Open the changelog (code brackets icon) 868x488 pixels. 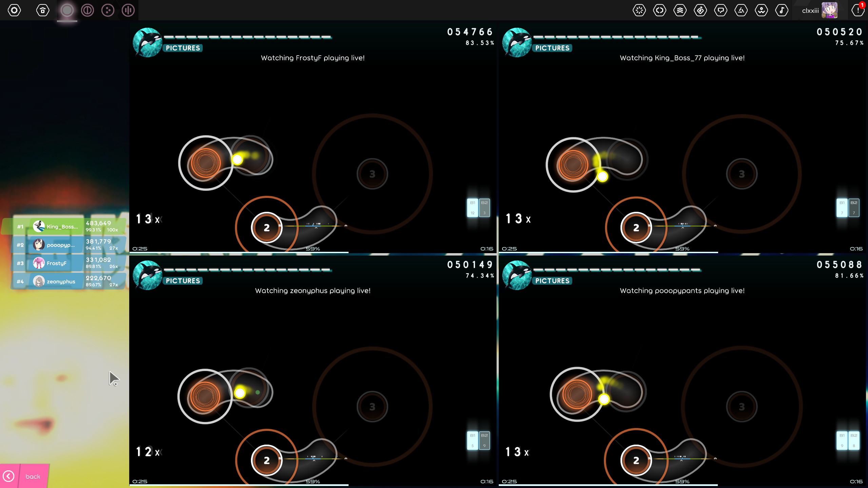click(659, 10)
